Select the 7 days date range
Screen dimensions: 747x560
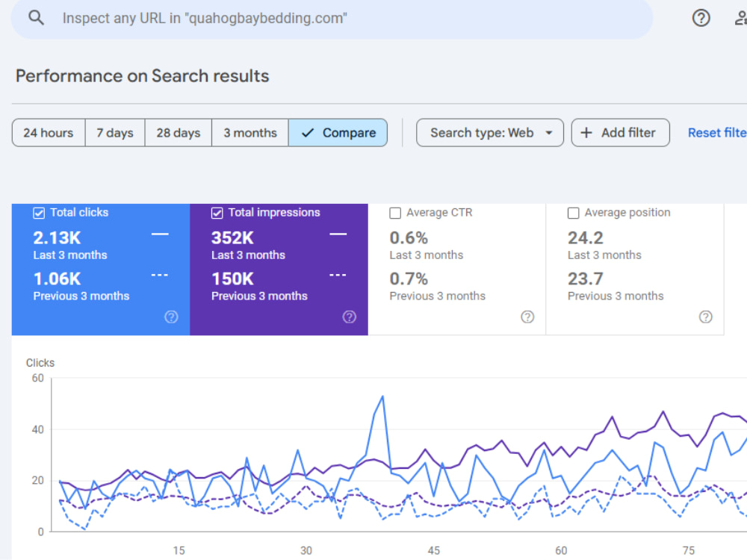coord(115,132)
